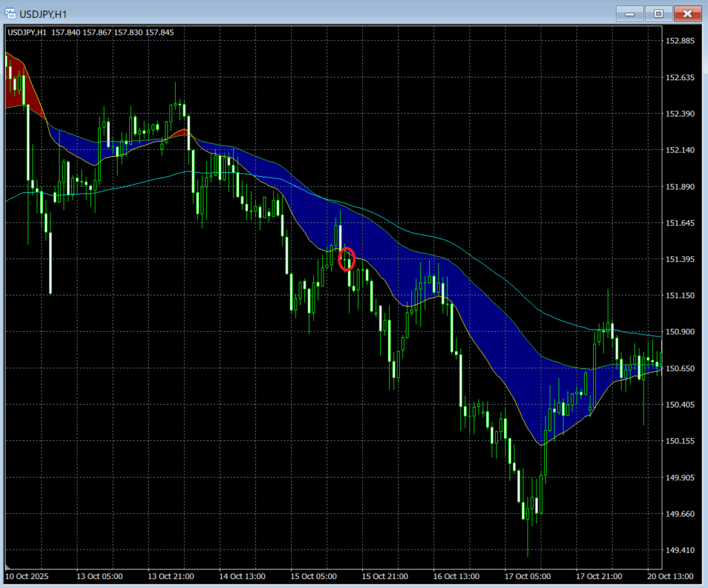Click the 149.410 price axis label
The width and height of the screenshot is (708, 588).
[x=679, y=550]
